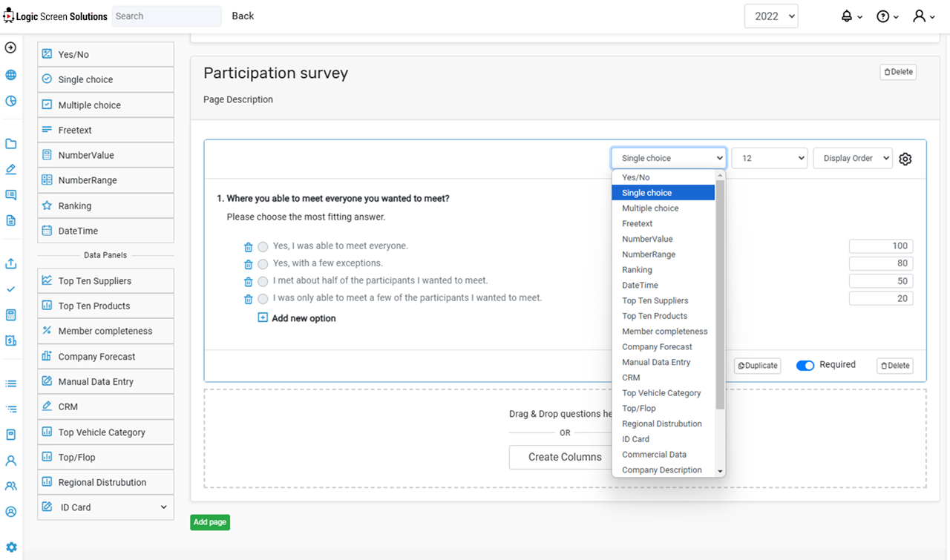
Task: Click the plus icon beside Add new option
Action: click(263, 317)
